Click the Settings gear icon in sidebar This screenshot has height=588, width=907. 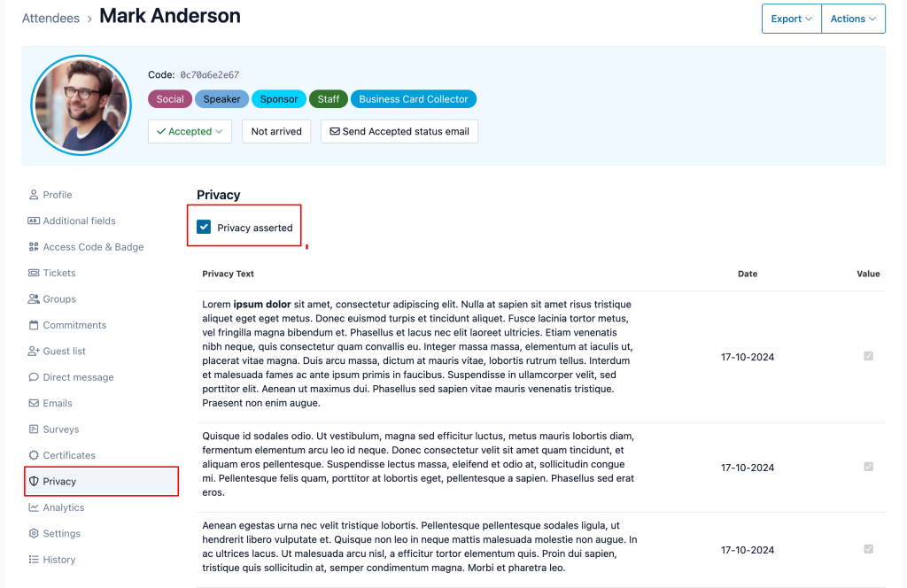pos(34,534)
